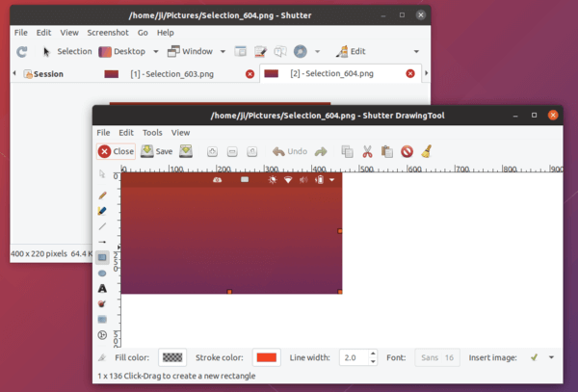Select the pixelize tool icon
Screen dimensions: 578x392
click(x=102, y=320)
